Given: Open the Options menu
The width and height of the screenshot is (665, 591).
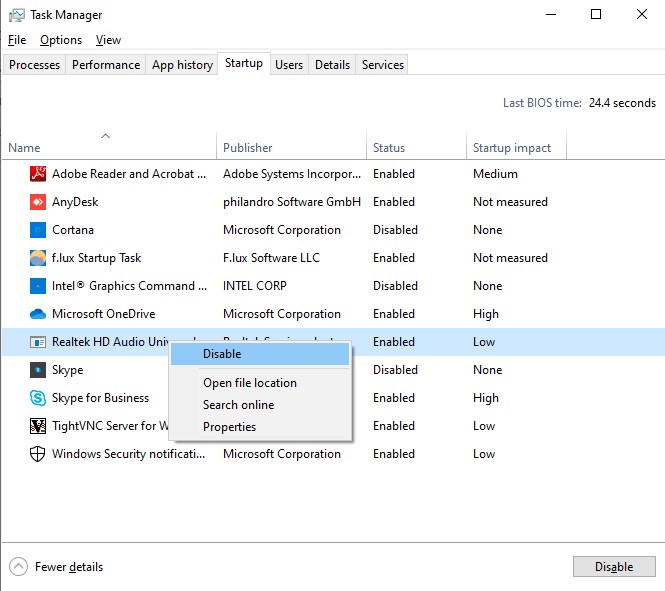Looking at the screenshot, I should point(61,40).
